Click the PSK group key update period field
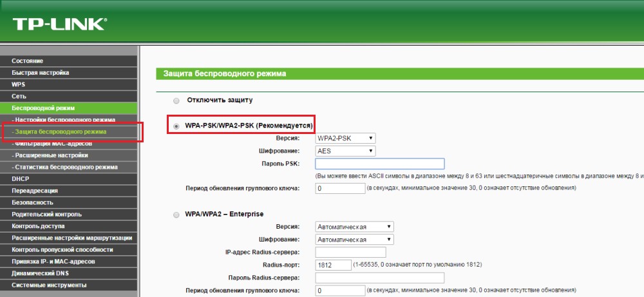 click(x=340, y=189)
